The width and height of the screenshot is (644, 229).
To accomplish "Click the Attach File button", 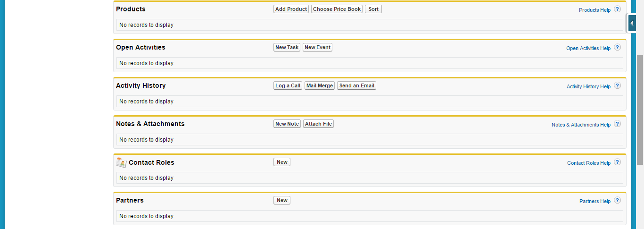I will 318,124.
